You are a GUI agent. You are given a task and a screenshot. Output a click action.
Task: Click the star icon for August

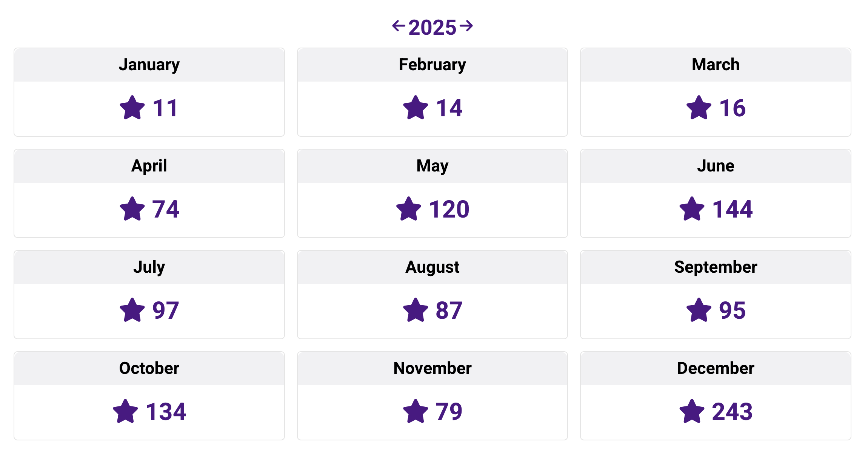pos(415,310)
